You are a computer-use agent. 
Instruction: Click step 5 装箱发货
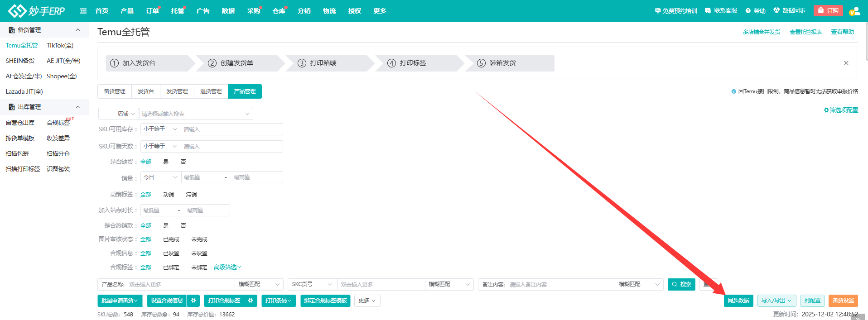coord(509,63)
